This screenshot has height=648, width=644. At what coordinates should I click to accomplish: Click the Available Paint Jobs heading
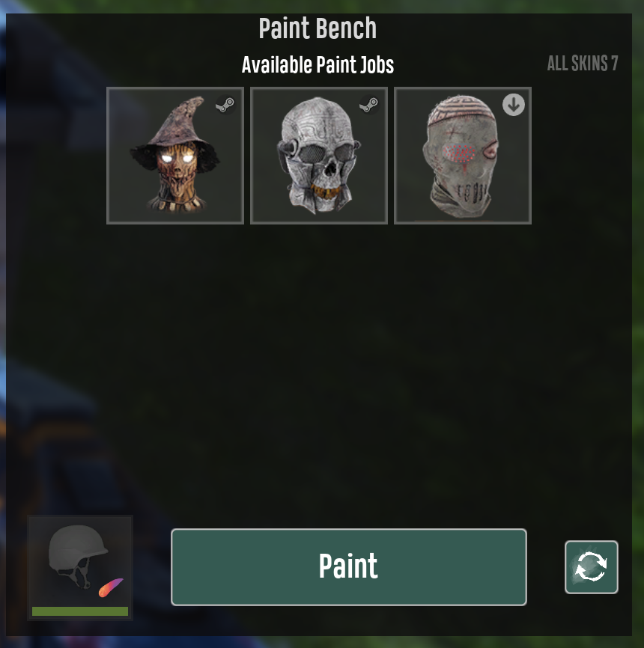(x=318, y=65)
